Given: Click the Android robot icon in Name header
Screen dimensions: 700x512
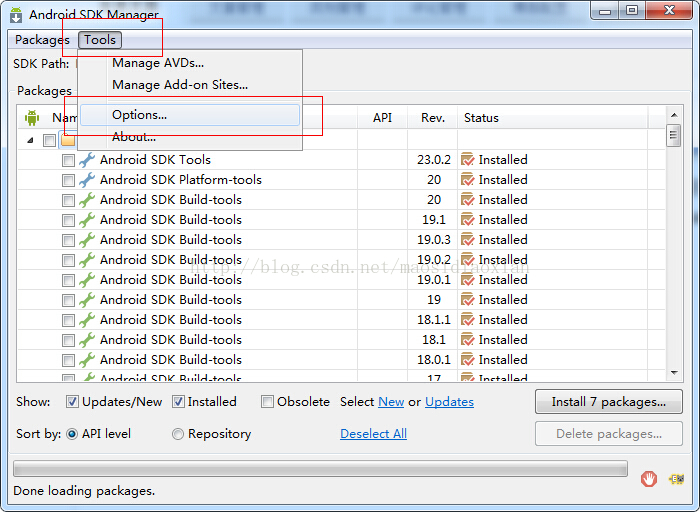Looking at the screenshot, I should click(32, 118).
